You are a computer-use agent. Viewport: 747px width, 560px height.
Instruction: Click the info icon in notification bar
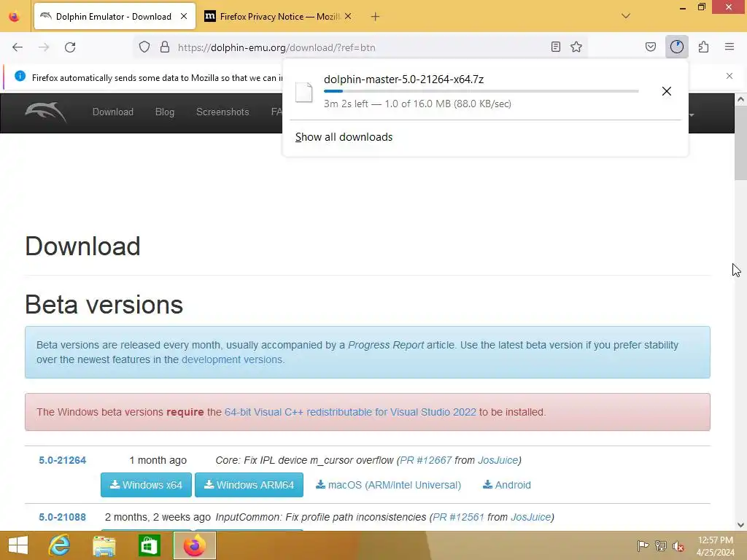(20, 76)
